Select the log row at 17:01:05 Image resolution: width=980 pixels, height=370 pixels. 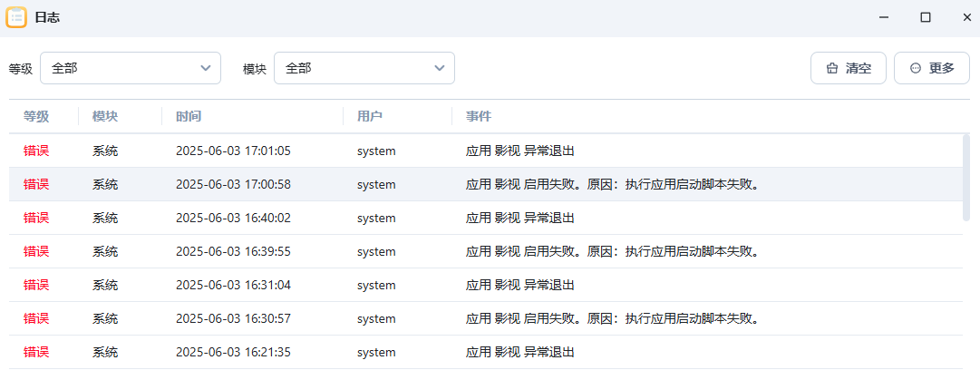(x=485, y=151)
